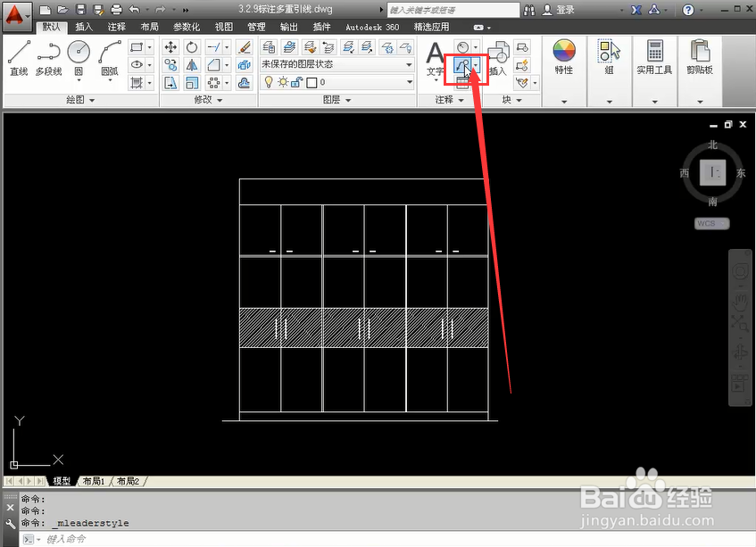Expand the 修改 panel flyout
The height and width of the screenshot is (547, 756).
tap(208, 100)
